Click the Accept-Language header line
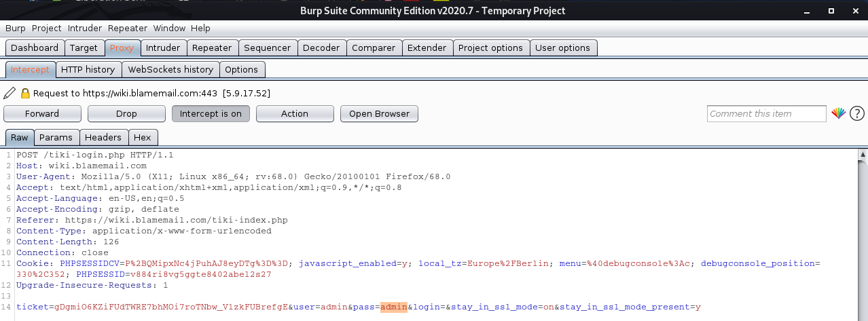Screen dimensions: 868x321 coord(101,198)
